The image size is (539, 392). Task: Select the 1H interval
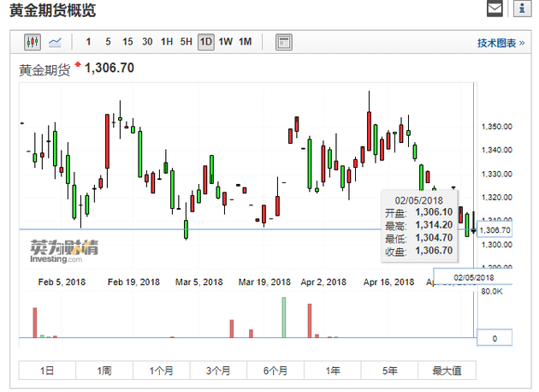167,42
